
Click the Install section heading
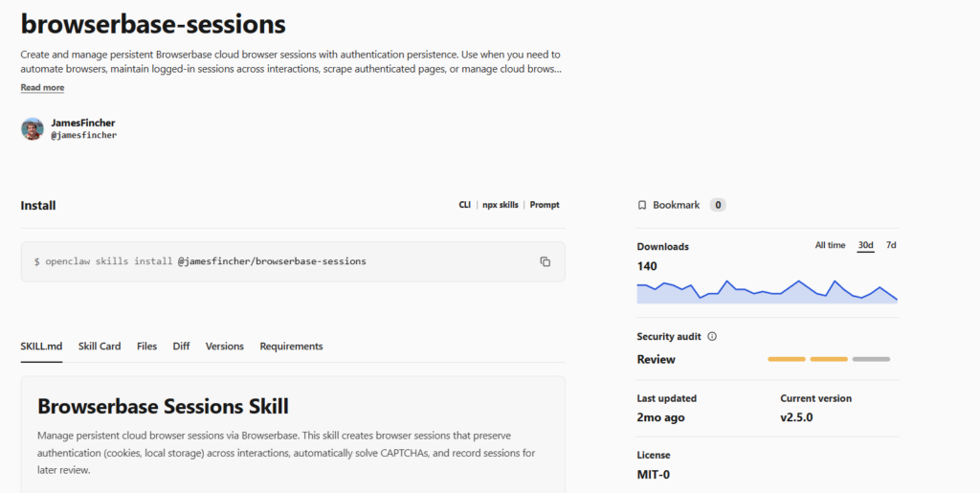[38, 206]
